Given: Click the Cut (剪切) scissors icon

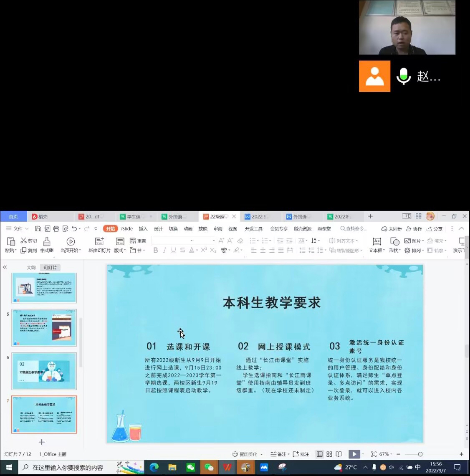Looking at the screenshot, I should [24, 241].
